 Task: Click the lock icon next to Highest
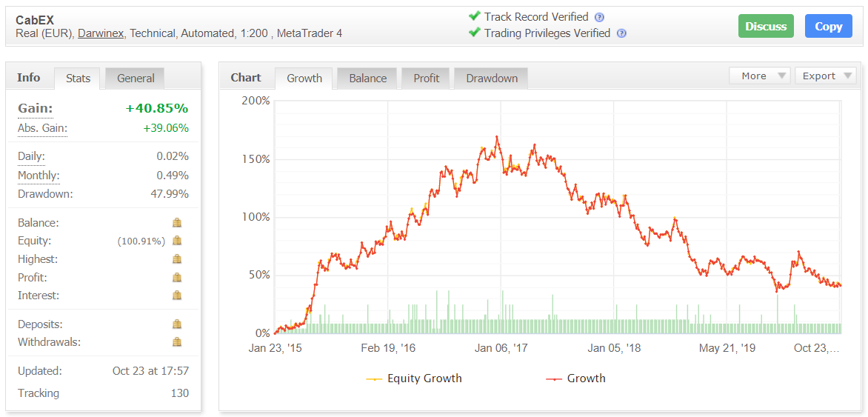click(x=177, y=259)
